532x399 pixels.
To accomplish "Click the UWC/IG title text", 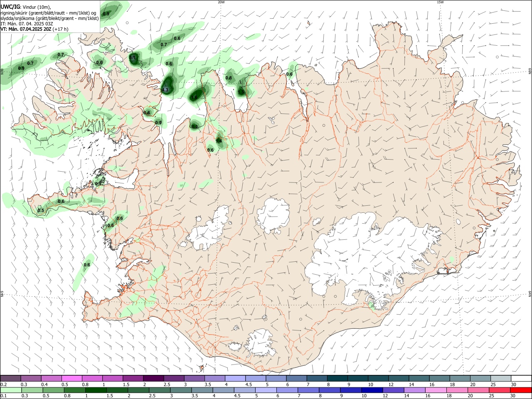I will (x=10, y=7).
